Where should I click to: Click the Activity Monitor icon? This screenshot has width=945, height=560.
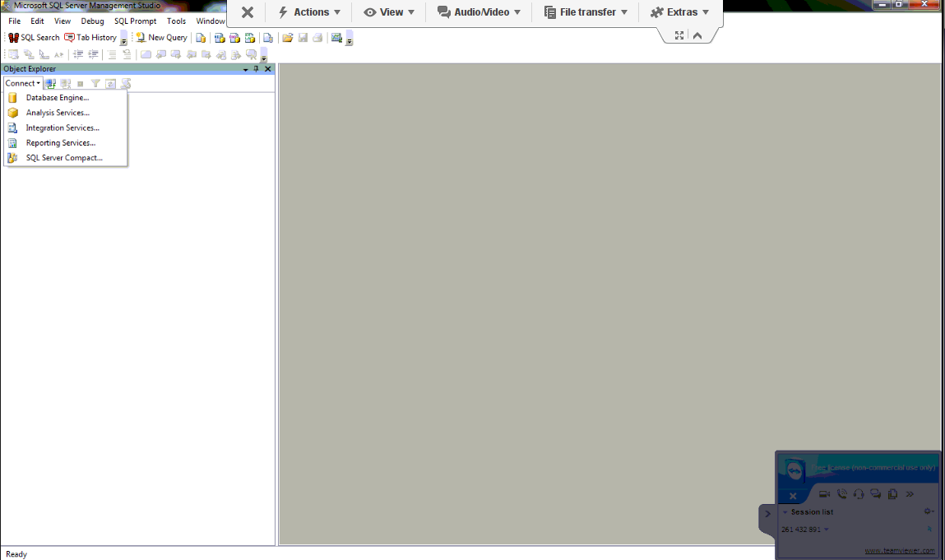[x=337, y=38]
